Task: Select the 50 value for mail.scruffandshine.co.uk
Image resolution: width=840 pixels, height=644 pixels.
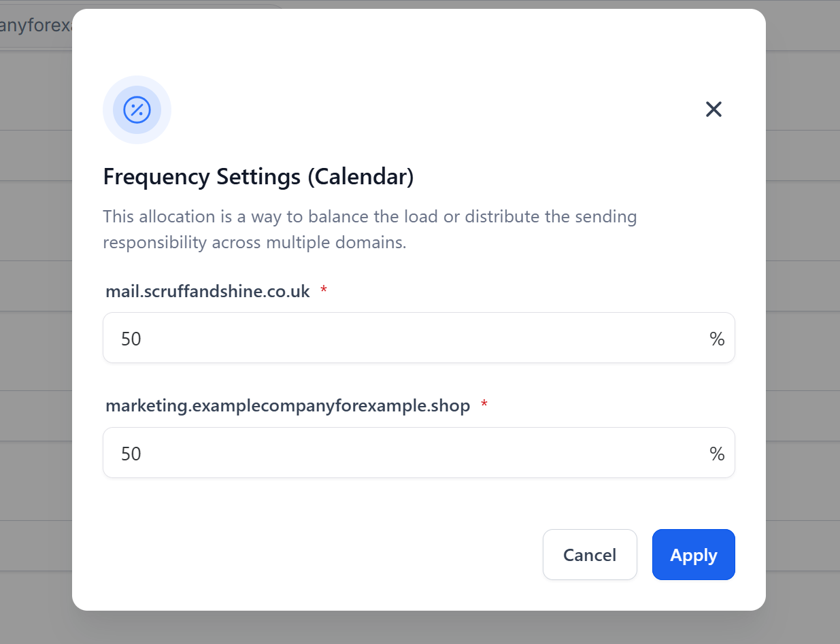Action: (x=130, y=338)
